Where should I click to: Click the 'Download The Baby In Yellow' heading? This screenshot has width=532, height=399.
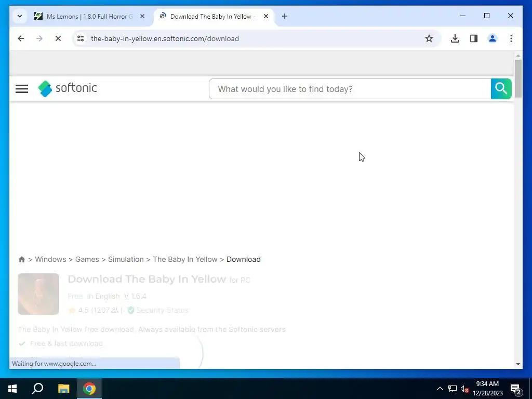click(147, 279)
